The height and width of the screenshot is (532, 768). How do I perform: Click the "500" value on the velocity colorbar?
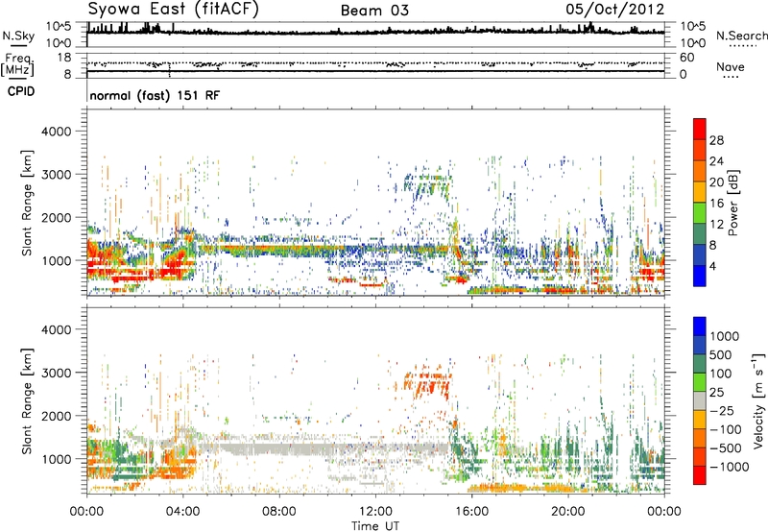click(x=723, y=355)
